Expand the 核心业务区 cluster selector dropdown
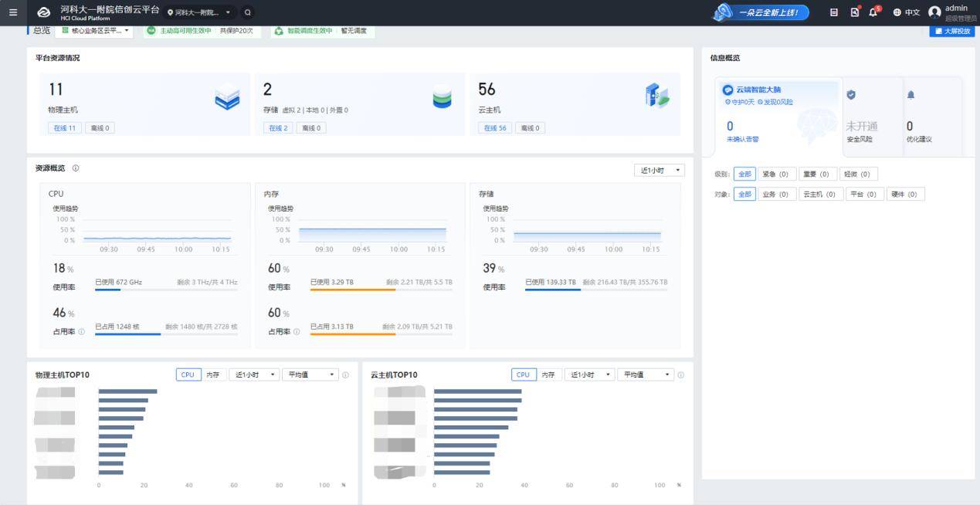This screenshot has width=980, height=505. pos(96,31)
